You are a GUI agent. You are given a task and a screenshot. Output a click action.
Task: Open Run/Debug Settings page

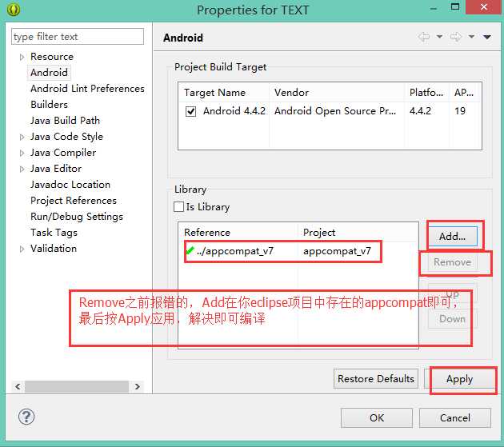77,217
